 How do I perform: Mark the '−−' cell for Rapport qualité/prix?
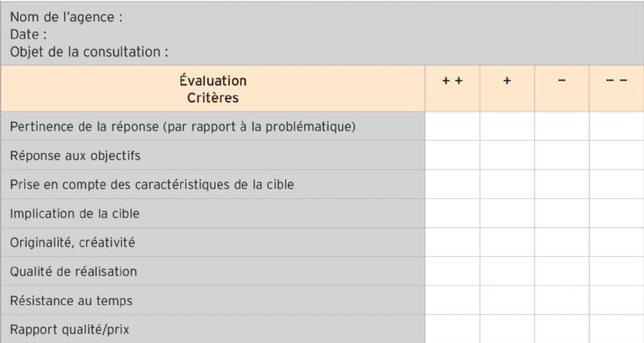(616, 329)
